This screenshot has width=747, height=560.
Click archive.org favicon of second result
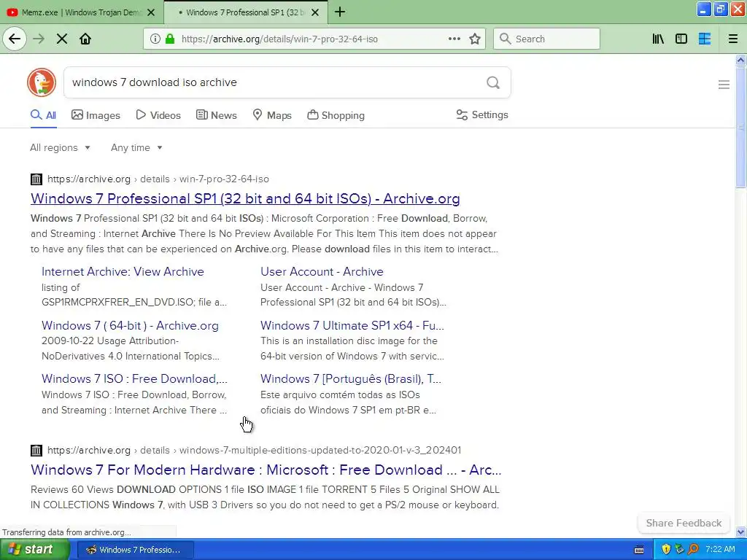36,450
